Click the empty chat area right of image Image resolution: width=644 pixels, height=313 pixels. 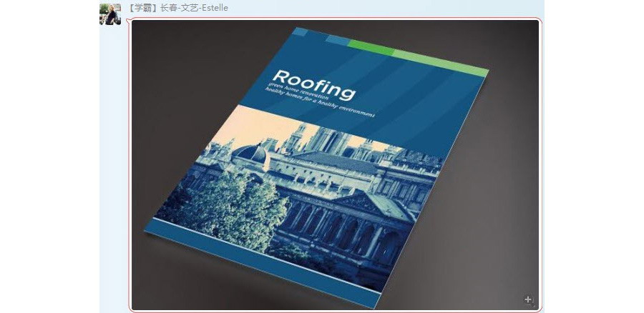click(594, 157)
